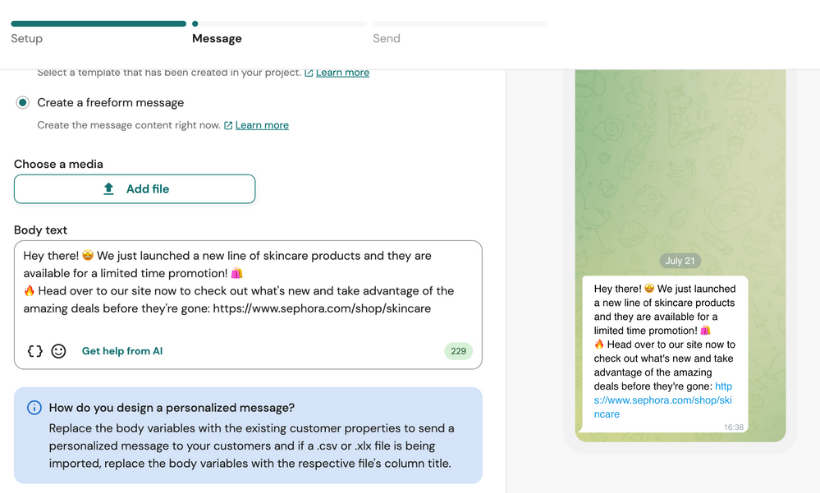Open Learn more link about selecting templates
820x493 pixels.
[342, 73]
